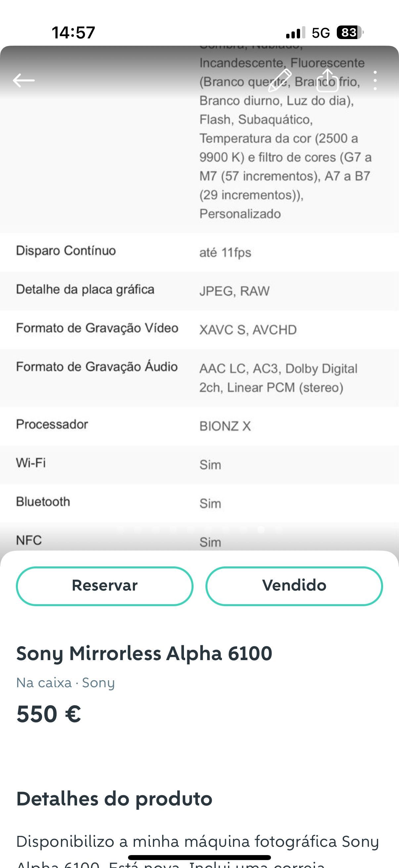Tap the Detalhes do produto heading
This screenshot has height=868, width=399.
click(114, 799)
